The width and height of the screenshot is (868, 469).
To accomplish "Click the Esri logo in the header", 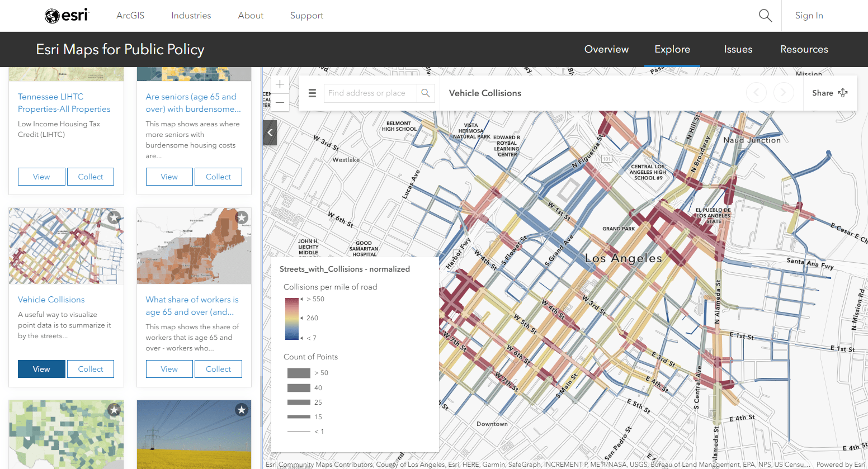I will pyautogui.click(x=67, y=16).
